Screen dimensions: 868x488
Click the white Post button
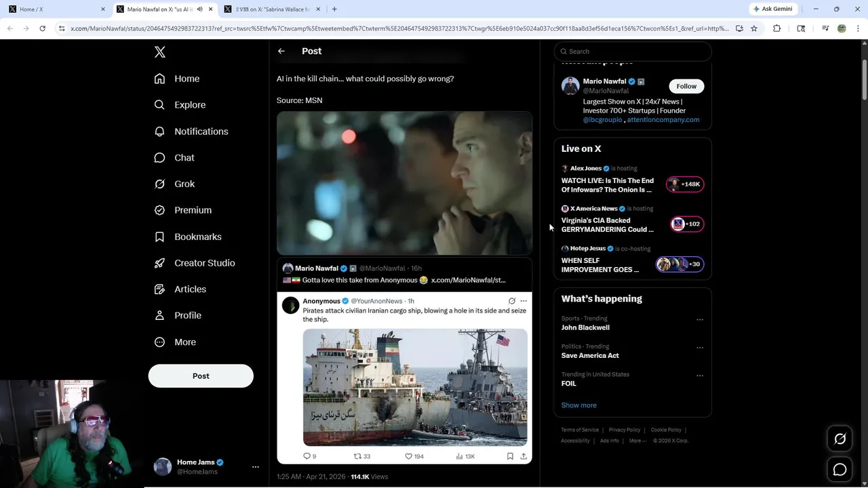pos(201,376)
